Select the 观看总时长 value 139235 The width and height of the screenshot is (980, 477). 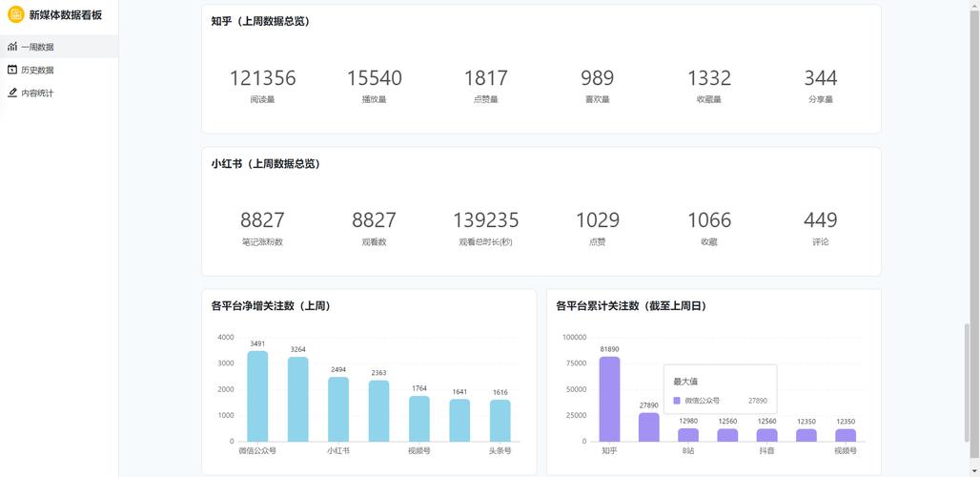[x=485, y=220]
